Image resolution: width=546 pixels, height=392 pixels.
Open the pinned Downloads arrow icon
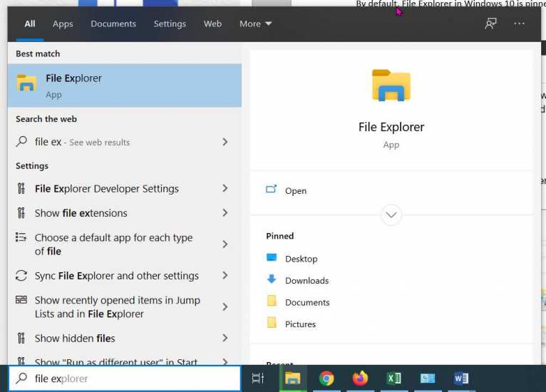coord(272,279)
